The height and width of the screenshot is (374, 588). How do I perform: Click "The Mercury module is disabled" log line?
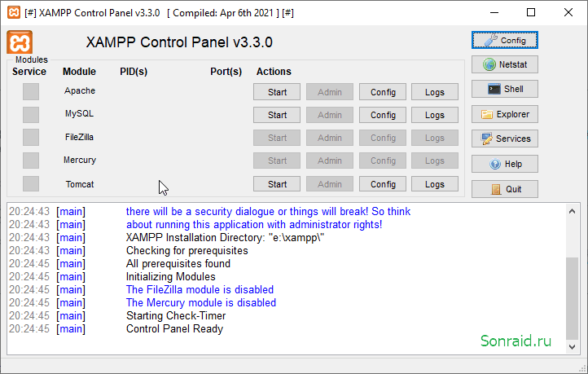pos(200,303)
